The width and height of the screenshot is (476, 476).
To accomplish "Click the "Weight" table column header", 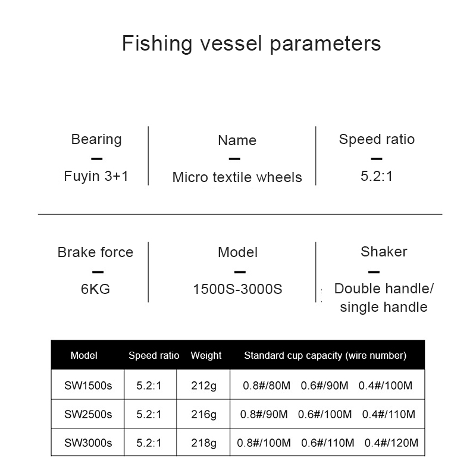I will (206, 356).
